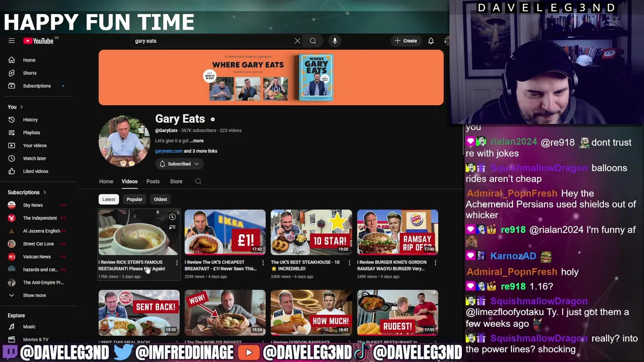Click title 'The UK's BEST STEAKHOUSE - 10'

pyautogui.click(x=305, y=265)
